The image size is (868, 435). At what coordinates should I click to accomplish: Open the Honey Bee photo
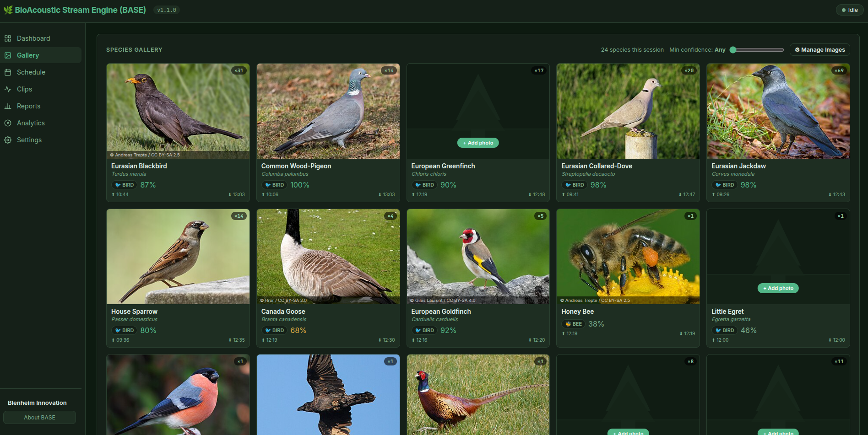tap(628, 257)
